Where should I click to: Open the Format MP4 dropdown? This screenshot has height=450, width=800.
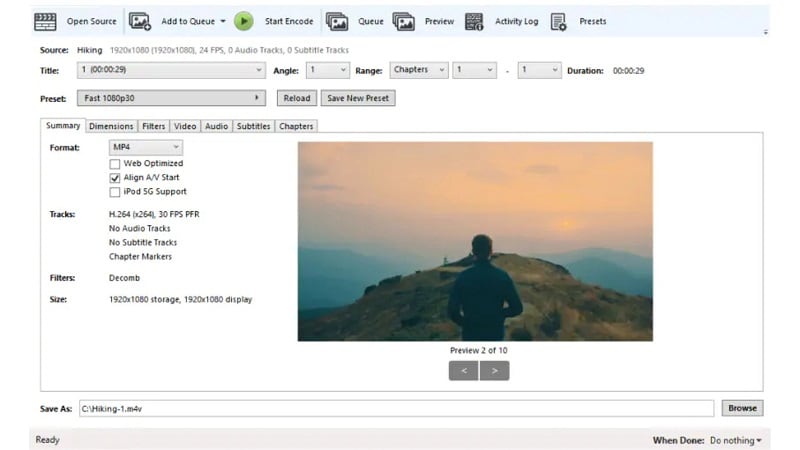(x=145, y=147)
